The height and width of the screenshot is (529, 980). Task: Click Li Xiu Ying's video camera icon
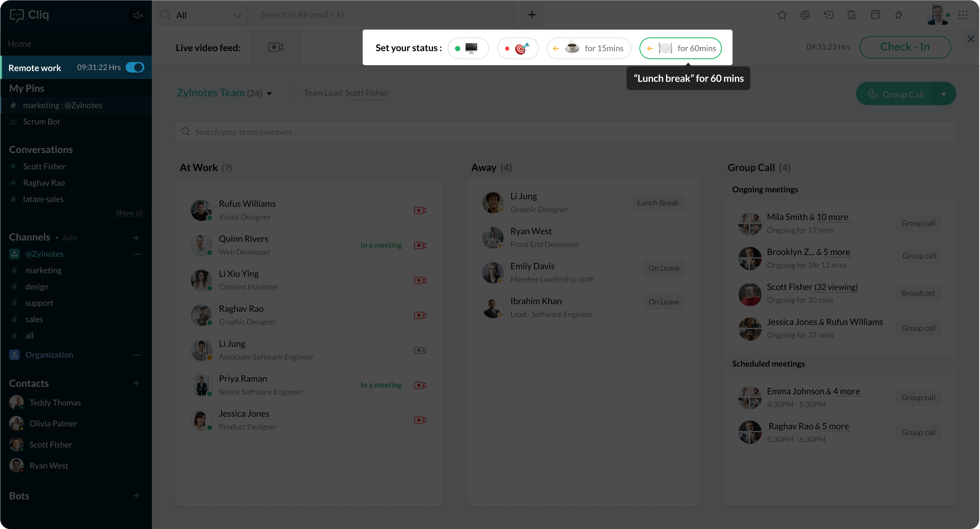420,280
